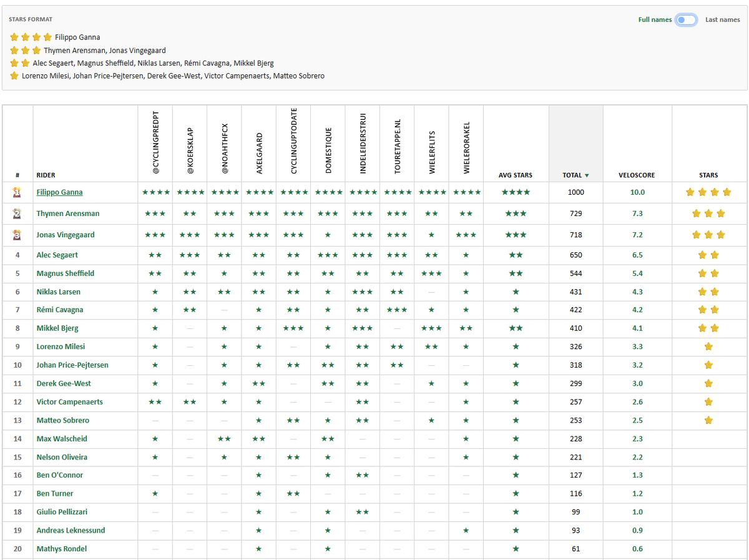749x560 pixels.
Task: Click four gold stars in Ganna's STARS cell
Action: click(708, 192)
